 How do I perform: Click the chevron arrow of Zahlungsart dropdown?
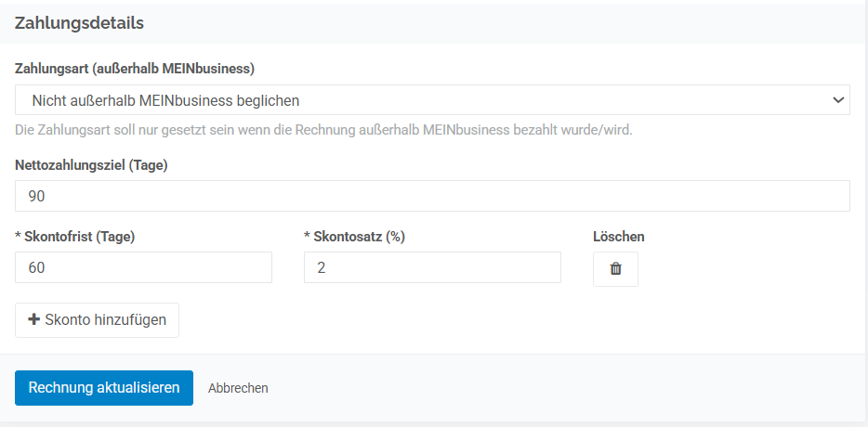(x=838, y=99)
